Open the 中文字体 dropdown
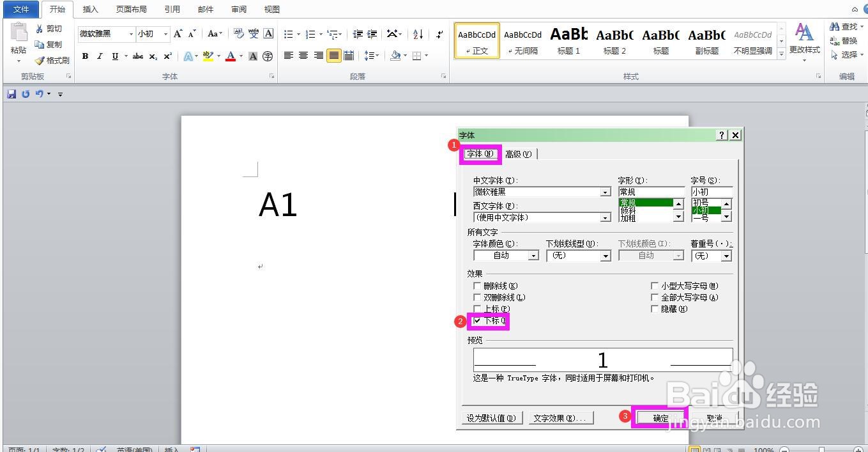This screenshot has width=868, height=452. point(605,192)
